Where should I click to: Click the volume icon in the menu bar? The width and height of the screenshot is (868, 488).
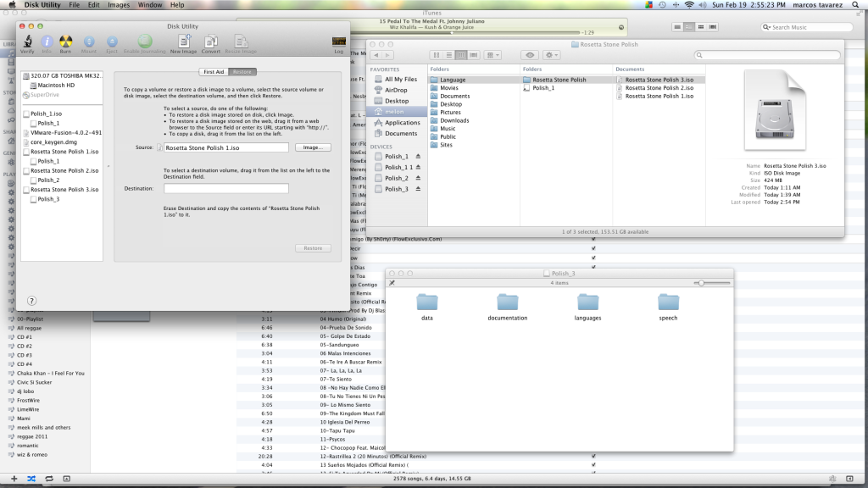(703, 5)
